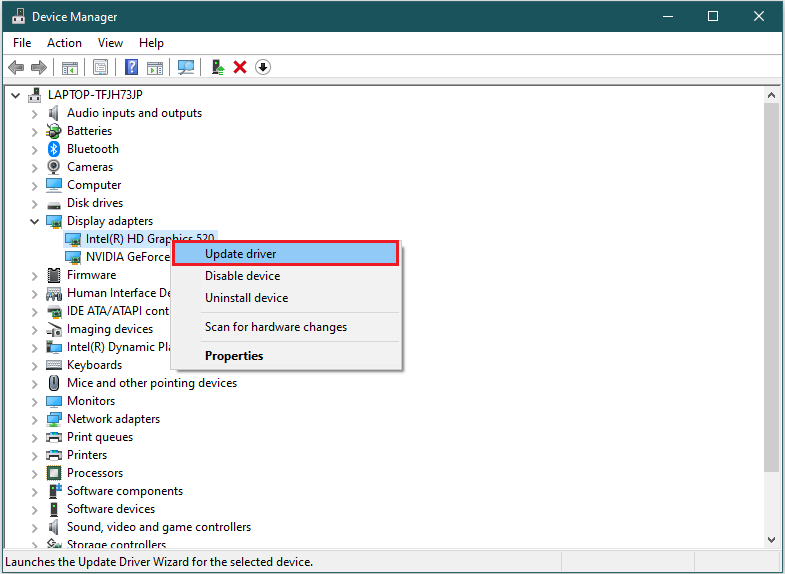Screen dimensions: 785x574
Task: Expand Sound, video and game controllers arrow
Action: pyautogui.click(x=34, y=528)
